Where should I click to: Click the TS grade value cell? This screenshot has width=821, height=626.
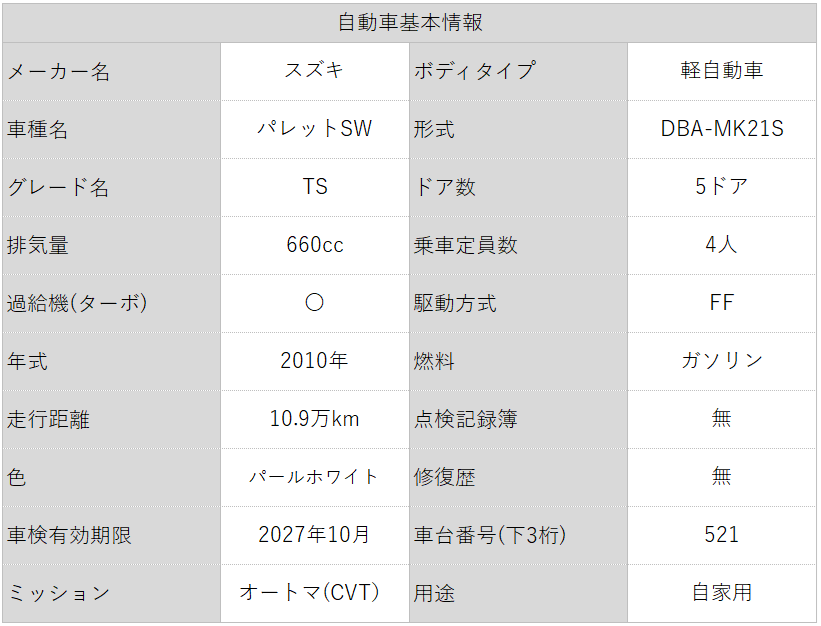tap(314, 187)
